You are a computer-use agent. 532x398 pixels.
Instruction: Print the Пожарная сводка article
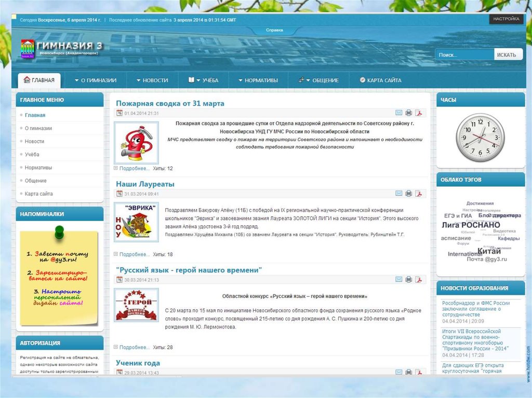click(x=408, y=113)
